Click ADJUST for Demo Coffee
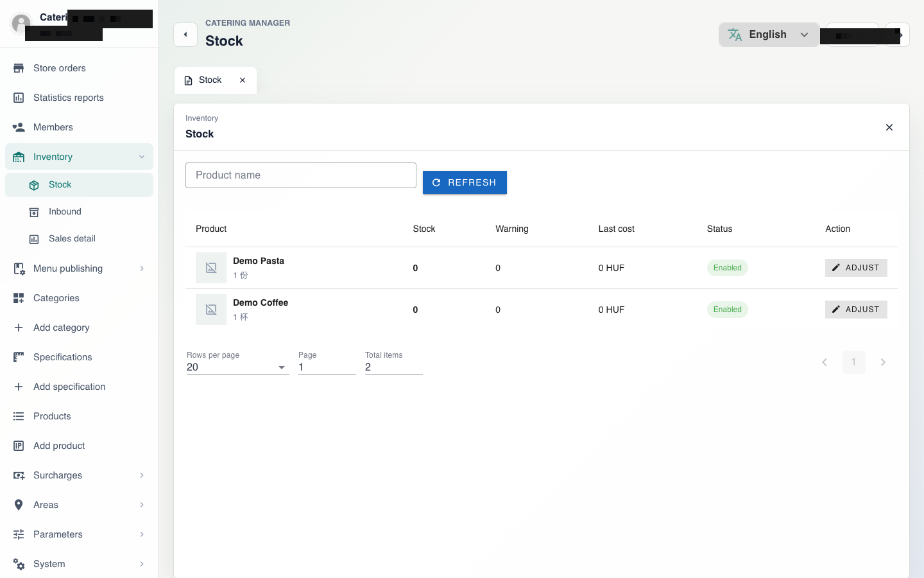Viewport: 924px width, 578px height. pos(856,310)
